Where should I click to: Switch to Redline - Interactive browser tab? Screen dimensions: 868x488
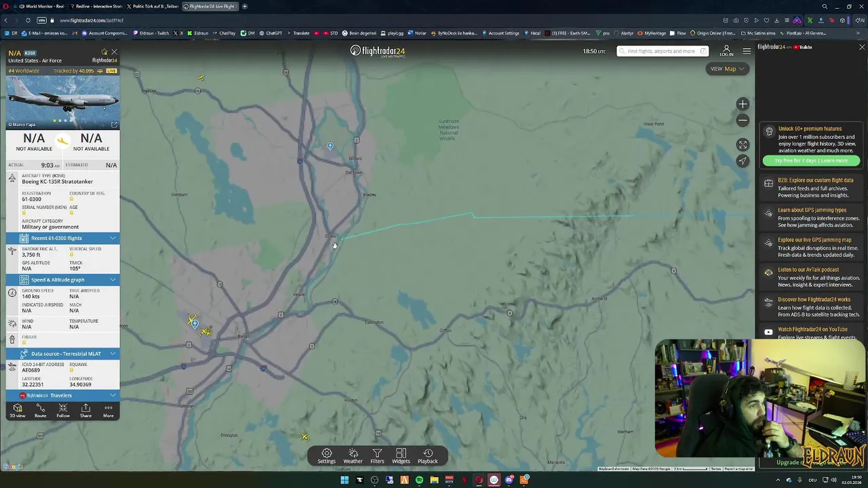98,6
